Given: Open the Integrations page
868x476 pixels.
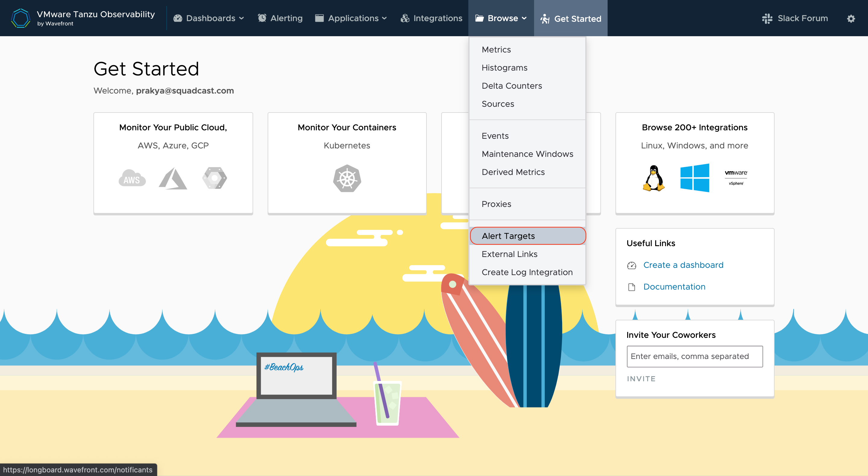Looking at the screenshot, I should pyautogui.click(x=431, y=18).
